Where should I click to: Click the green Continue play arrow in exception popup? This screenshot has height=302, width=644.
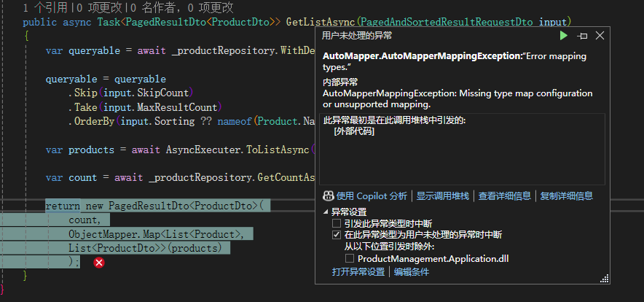pos(564,36)
